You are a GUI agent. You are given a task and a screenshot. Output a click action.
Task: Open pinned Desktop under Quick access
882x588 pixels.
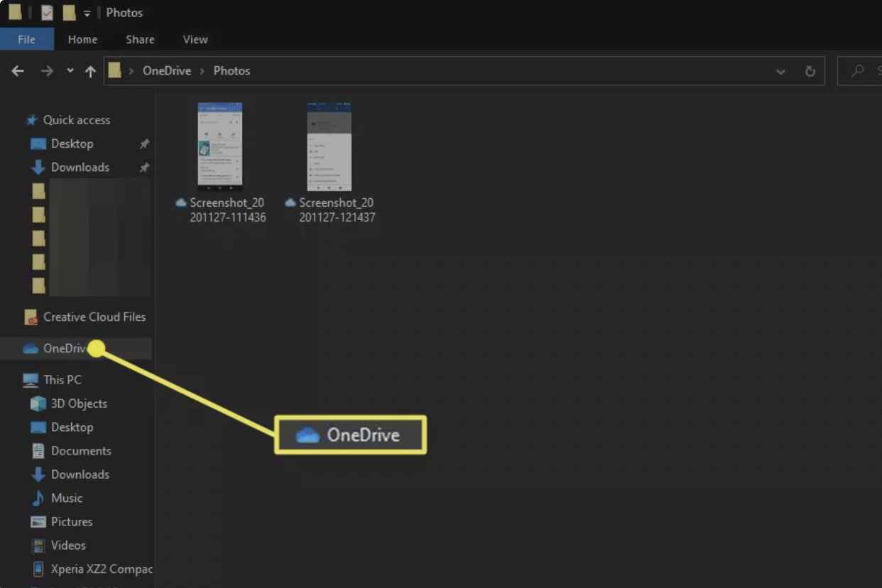72,143
